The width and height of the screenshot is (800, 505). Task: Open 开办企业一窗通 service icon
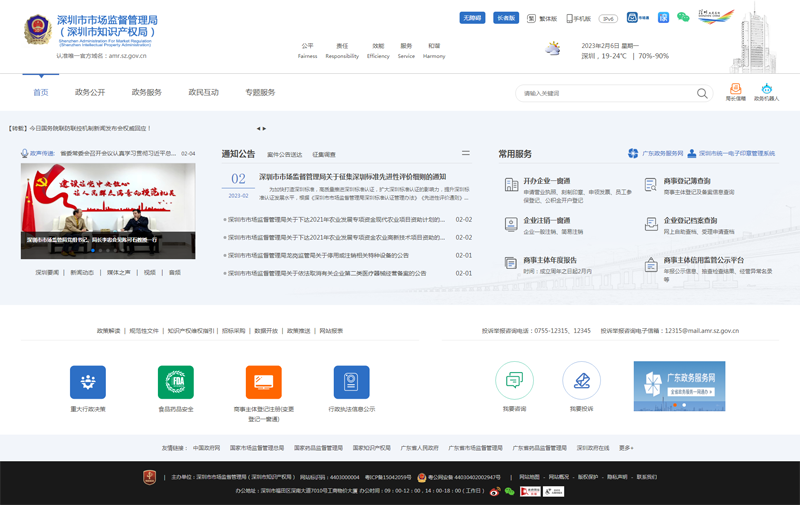[511, 184]
